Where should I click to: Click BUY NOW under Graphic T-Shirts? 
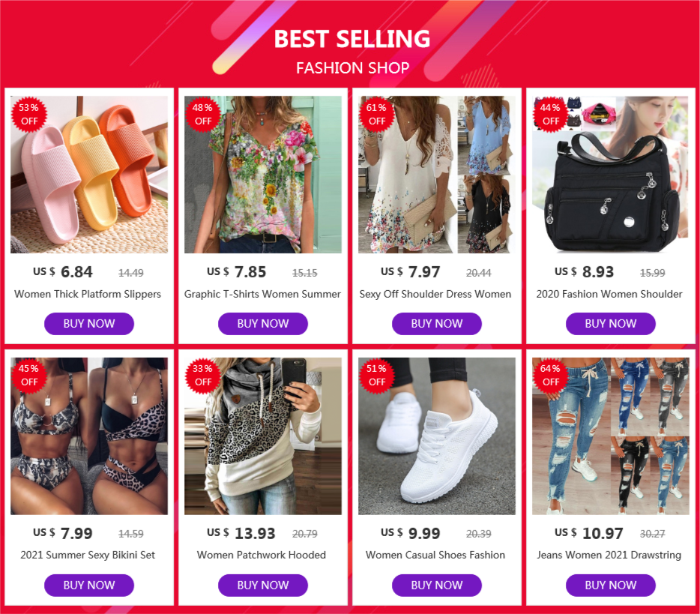[x=263, y=324]
